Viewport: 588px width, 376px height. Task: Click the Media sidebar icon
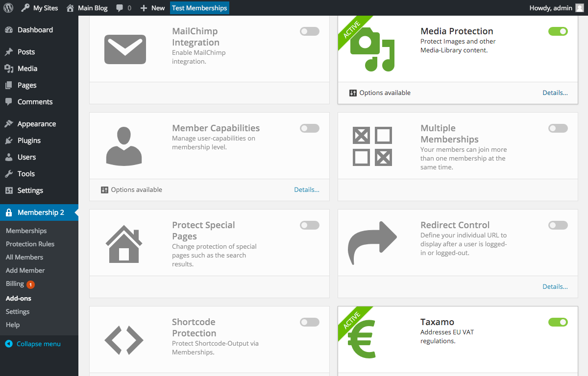click(x=9, y=69)
